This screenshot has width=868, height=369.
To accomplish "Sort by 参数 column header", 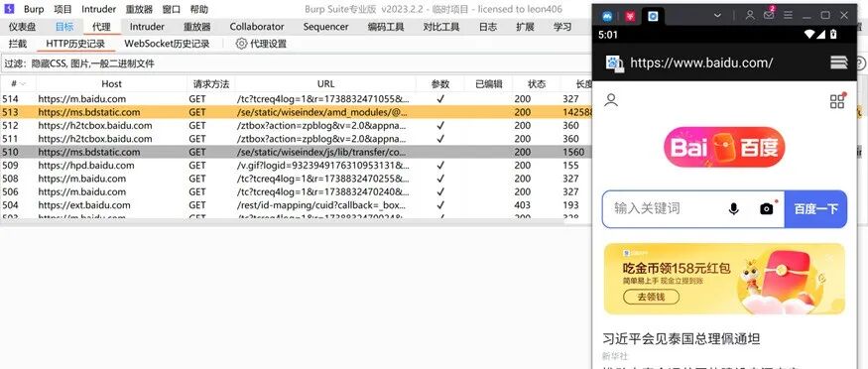I will pyautogui.click(x=440, y=84).
